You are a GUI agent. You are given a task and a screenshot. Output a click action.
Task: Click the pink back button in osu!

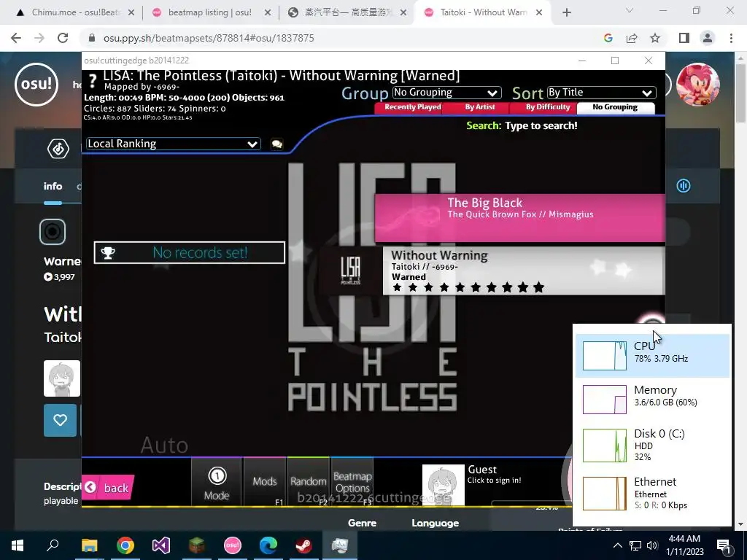[108, 488]
